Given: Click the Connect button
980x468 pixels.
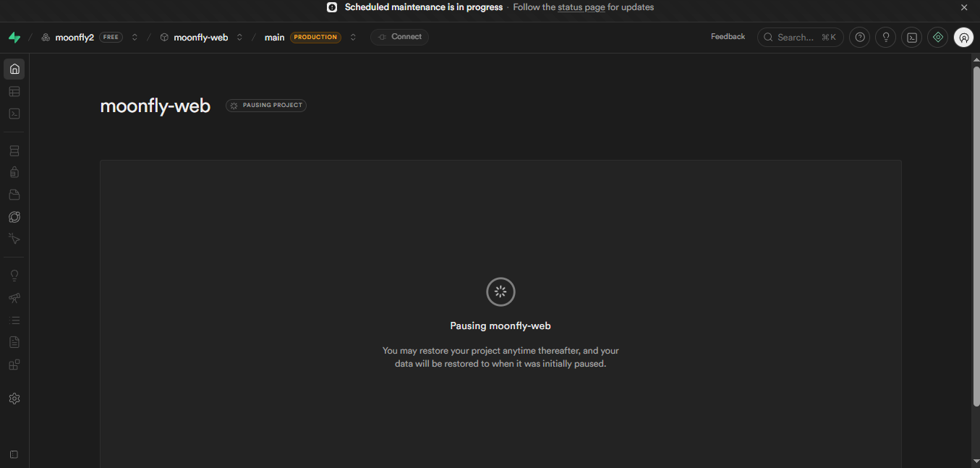Looking at the screenshot, I should pyautogui.click(x=400, y=37).
